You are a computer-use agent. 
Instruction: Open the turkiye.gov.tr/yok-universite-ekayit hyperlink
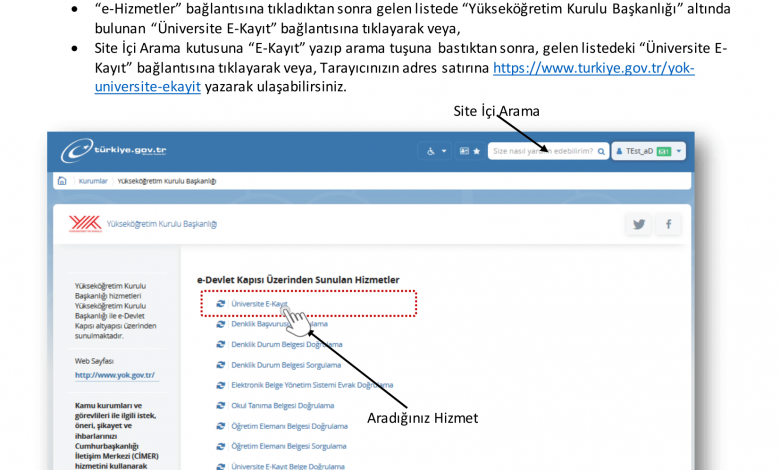click(593, 68)
